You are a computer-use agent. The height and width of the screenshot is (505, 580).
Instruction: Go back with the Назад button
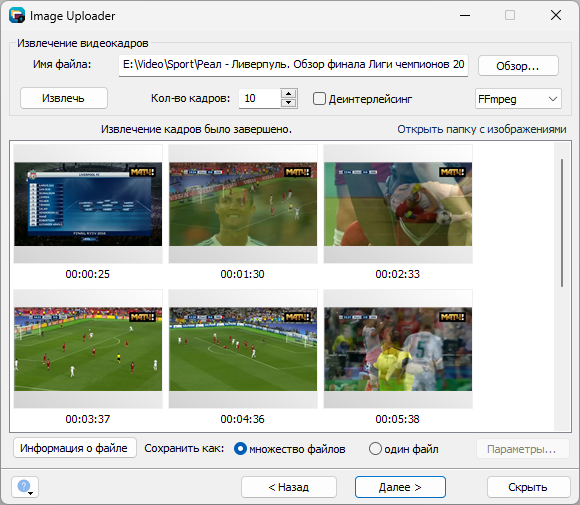click(289, 487)
